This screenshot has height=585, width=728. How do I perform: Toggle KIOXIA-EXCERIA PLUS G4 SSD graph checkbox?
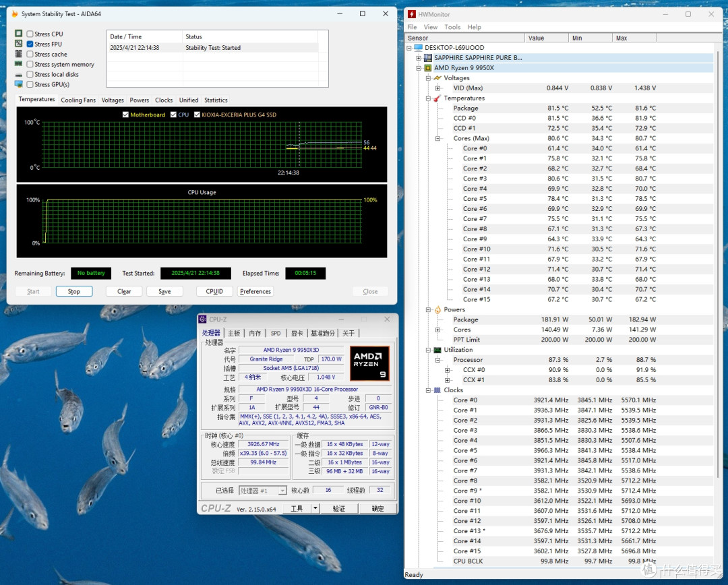(x=197, y=115)
